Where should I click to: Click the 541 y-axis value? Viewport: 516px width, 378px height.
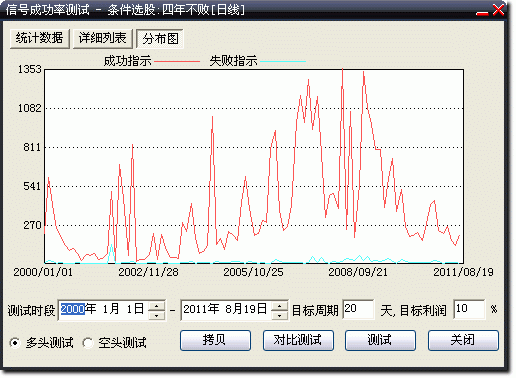pyautogui.click(x=32, y=186)
